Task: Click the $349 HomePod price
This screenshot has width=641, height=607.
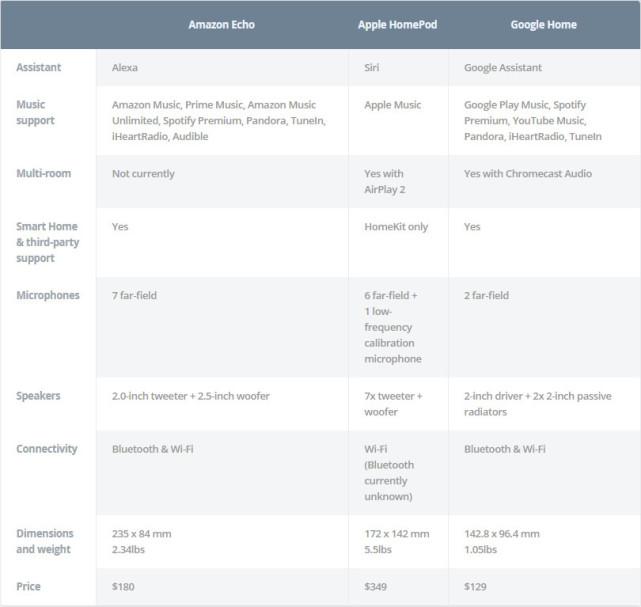Action: [377, 586]
